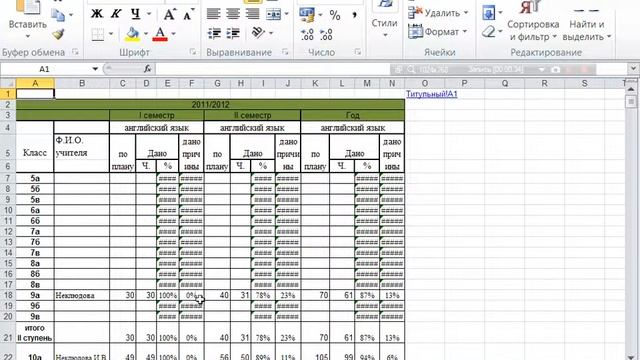Increase decimal places
This screenshot has width=640, height=360.
coord(307,34)
